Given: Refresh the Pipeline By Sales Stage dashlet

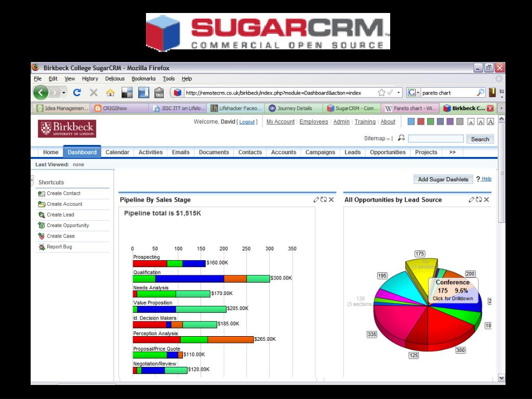Looking at the screenshot, I should [x=324, y=199].
